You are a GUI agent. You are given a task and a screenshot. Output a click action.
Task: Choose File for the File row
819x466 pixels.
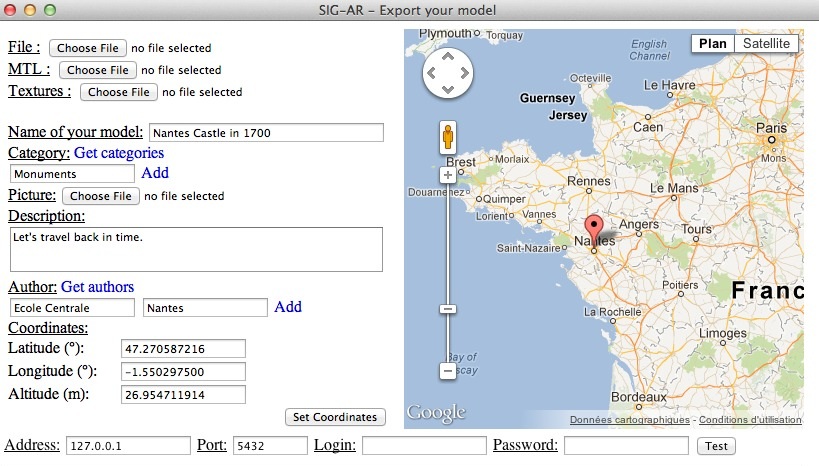pyautogui.click(x=88, y=48)
